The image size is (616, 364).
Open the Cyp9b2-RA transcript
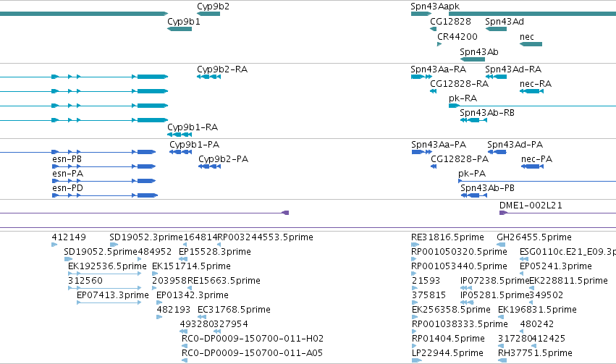coord(208,77)
